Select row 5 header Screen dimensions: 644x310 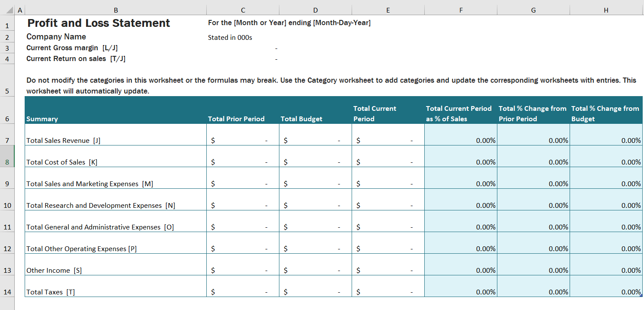click(x=7, y=80)
